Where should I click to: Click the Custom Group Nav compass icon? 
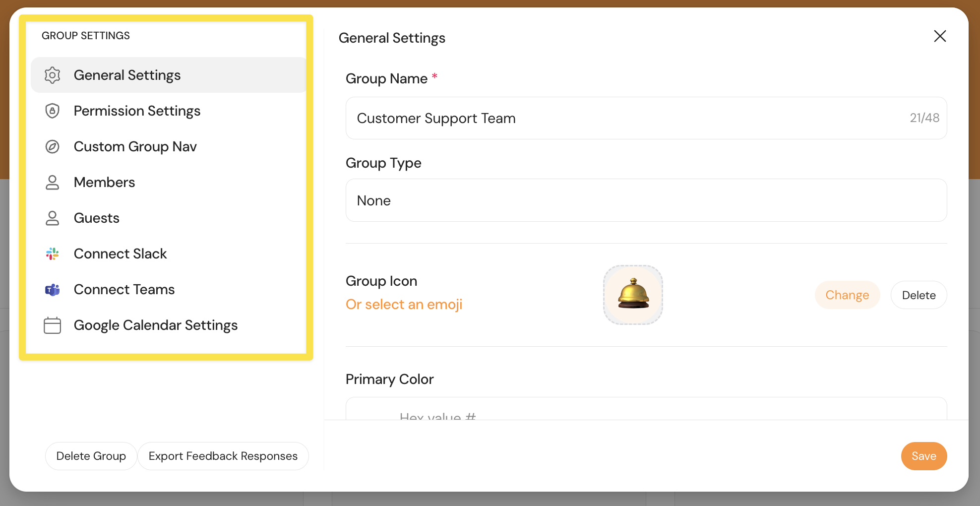pos(52,146)
